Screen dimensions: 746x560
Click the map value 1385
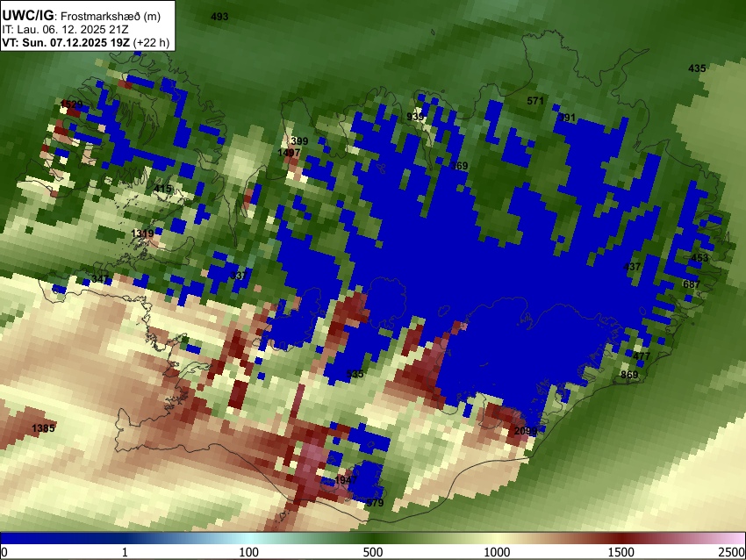click(43, 428)
